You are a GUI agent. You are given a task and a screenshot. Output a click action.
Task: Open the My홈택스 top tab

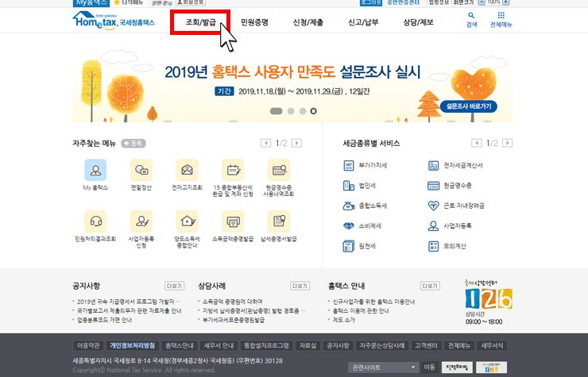pos(91,3)
